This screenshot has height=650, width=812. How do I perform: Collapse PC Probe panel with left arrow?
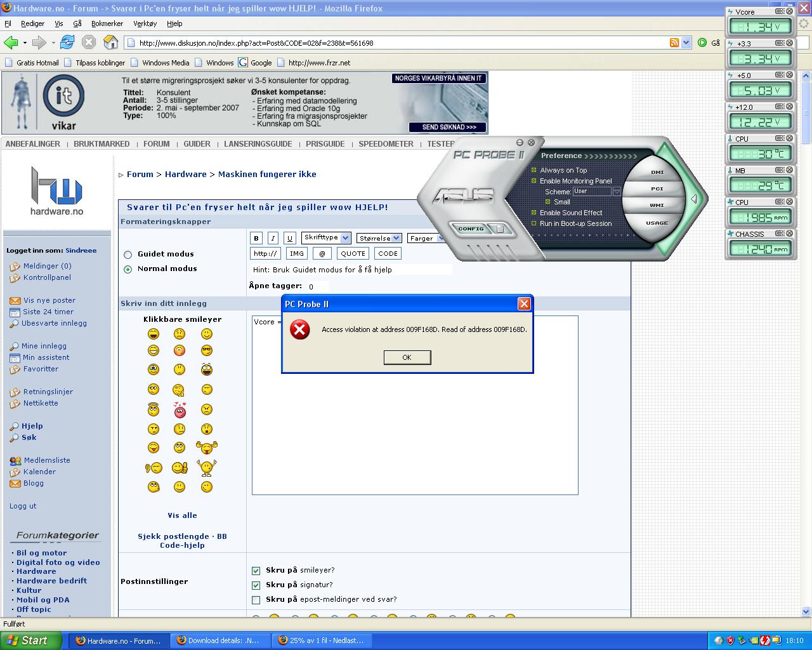point(694,199)
